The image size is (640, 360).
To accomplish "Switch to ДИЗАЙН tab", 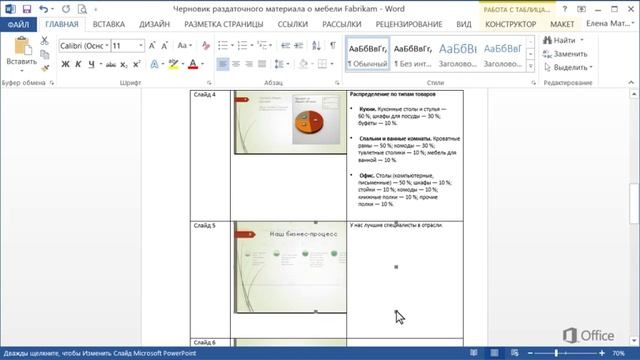I will 154,24.
